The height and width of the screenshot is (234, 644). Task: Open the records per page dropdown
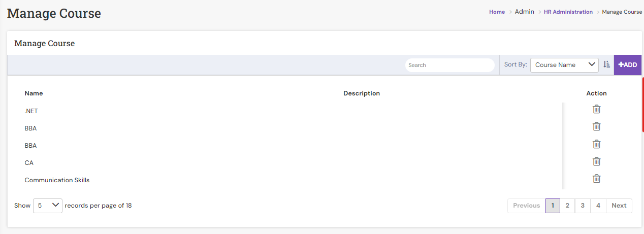click(48, 206)
